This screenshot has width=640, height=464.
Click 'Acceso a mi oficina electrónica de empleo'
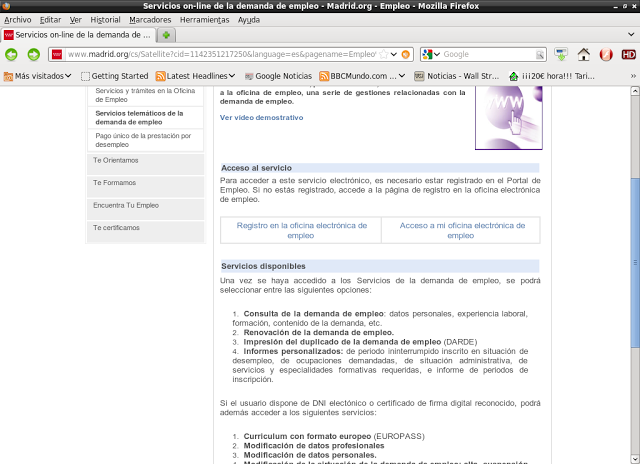(460, 230)
